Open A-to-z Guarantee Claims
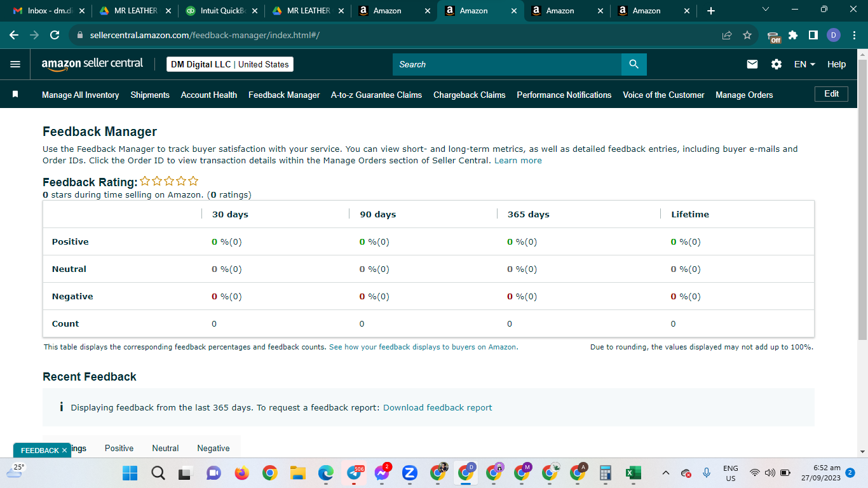The width and height of the screenshot is (868, 488). point(376,95)
